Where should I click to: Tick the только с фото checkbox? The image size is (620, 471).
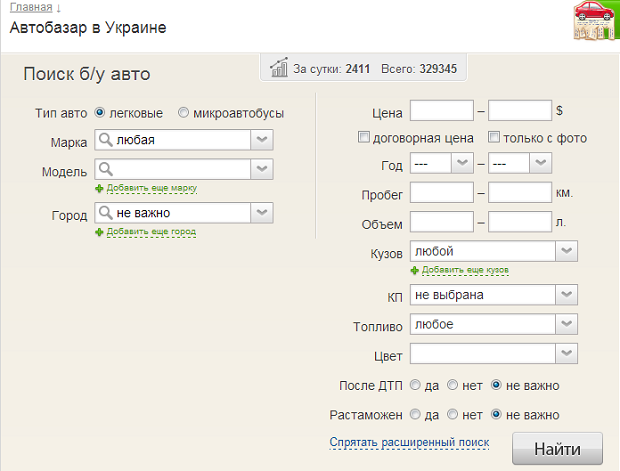click(494, 138)
